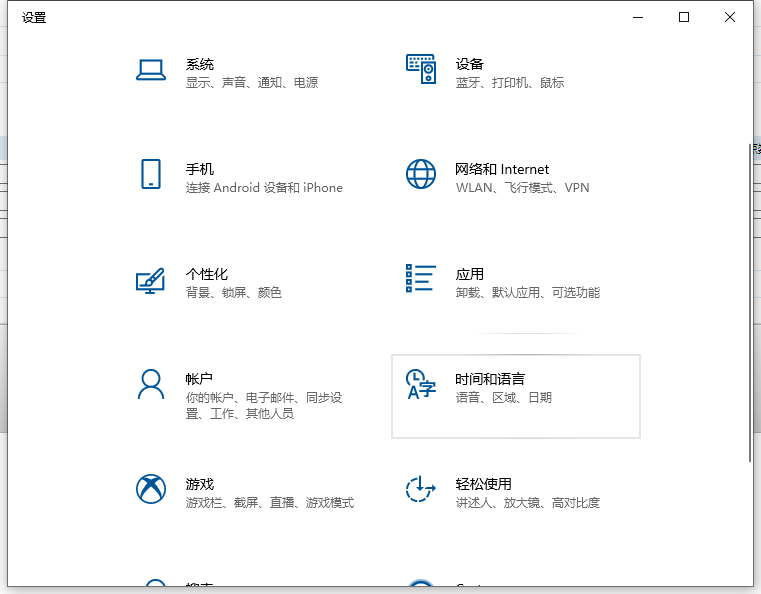Click the 应用 list icon
This screenshot has height=594, width=761.
(420, 279)
